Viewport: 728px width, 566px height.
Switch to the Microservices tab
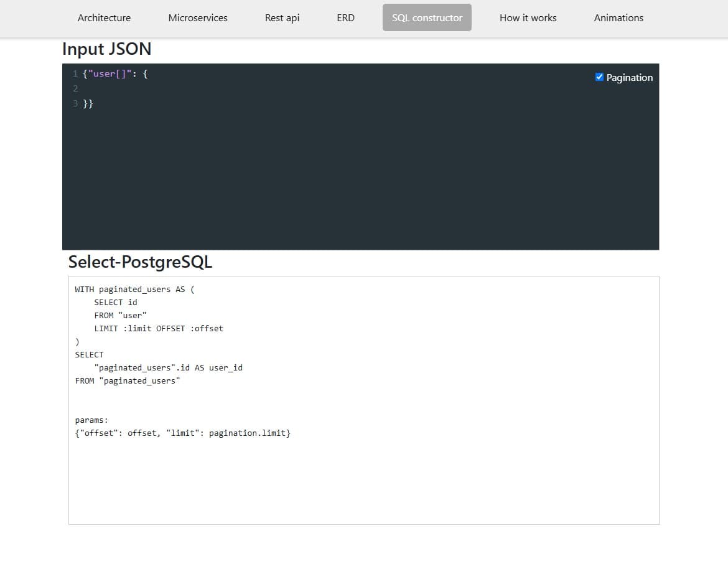[x=198, y=17]
